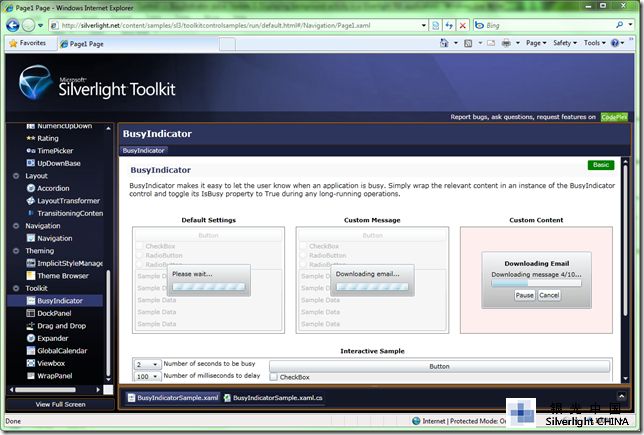Click the Compatibility View icon
The height and width of the screenshot is (435, 644).
click(x=436, y=25)
